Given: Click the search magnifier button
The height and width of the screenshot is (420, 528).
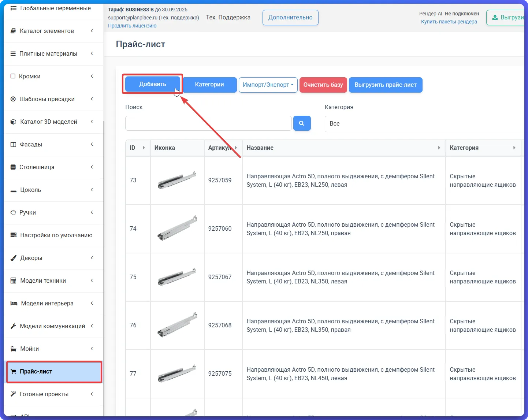Looking at the screenshot, I should click(302, 123).
